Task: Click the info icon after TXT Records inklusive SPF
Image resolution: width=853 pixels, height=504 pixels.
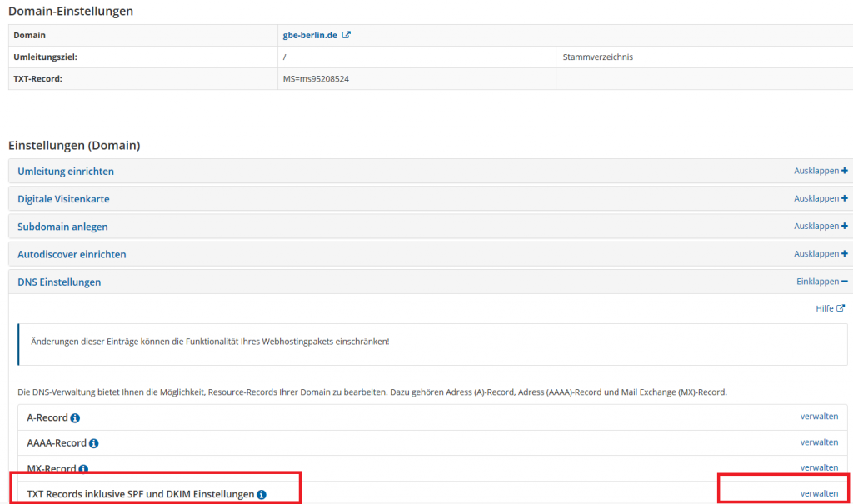Action: click(x=262, y=493)
